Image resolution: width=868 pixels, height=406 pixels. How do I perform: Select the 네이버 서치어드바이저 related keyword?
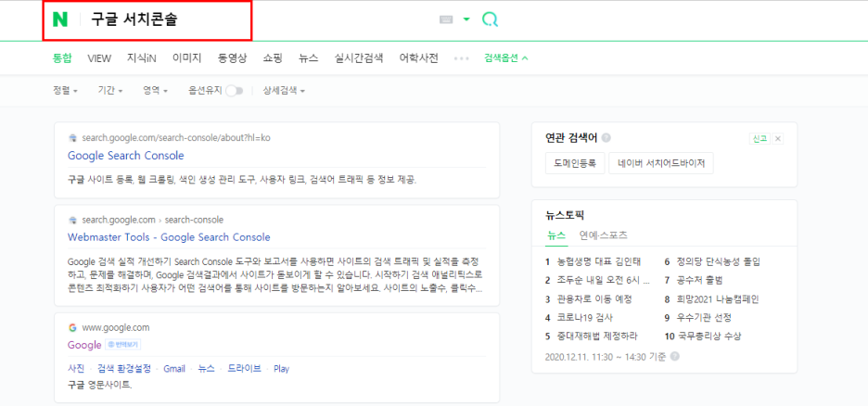click(x=661, y=163)
